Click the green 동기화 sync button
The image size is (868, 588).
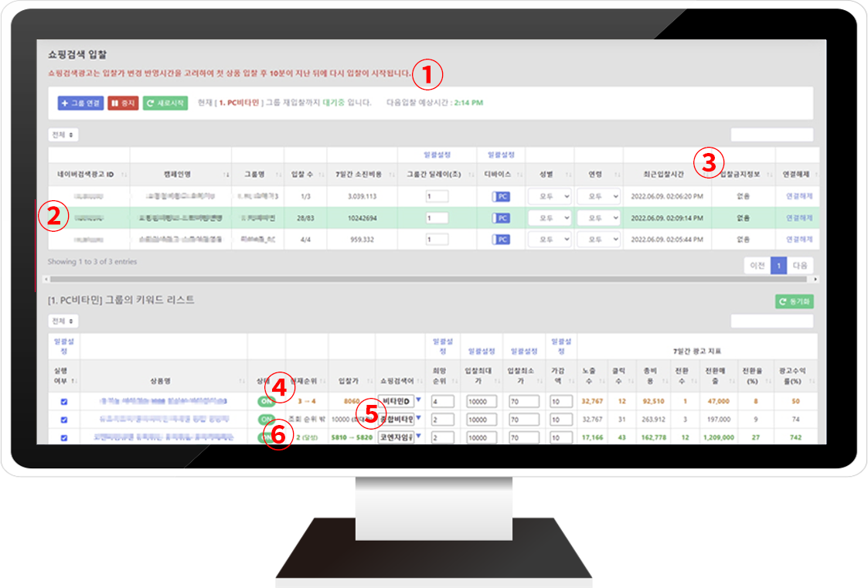click(x=795, y=301)
